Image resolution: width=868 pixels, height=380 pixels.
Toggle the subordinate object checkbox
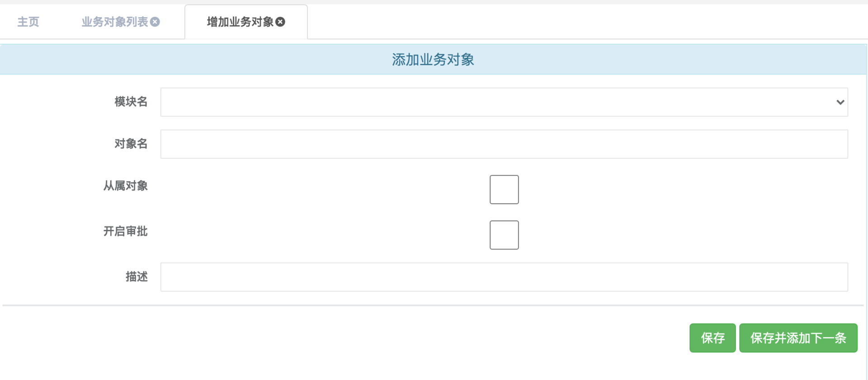point(504,189)
